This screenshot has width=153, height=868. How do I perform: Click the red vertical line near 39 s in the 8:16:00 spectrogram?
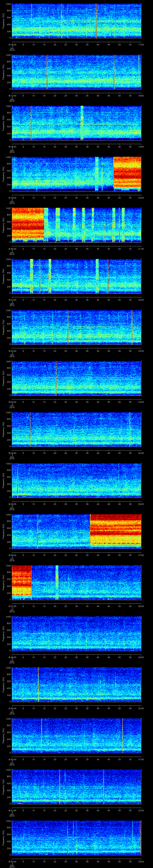pyautogui.click(x=96, y=21)
